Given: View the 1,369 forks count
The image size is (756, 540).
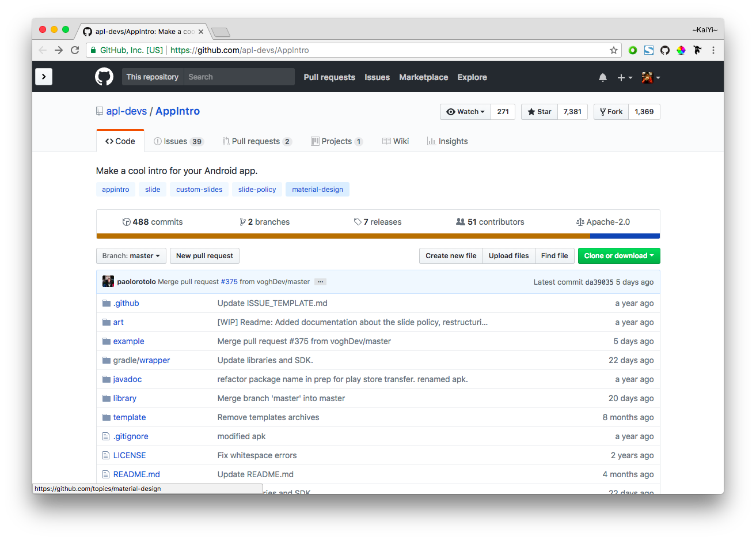Looking at the screenshot, I should pyautogui.click(x=644, y=112).
